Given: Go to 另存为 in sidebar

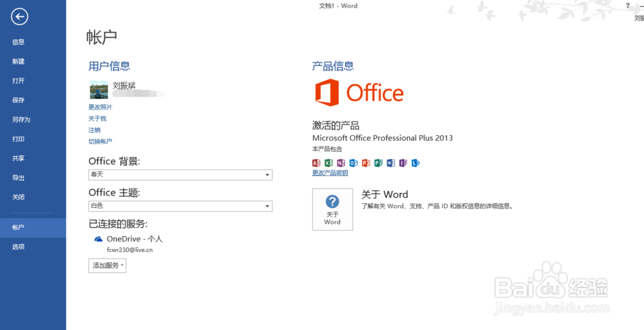Looking at the screenshot, I should pos(21,120).
